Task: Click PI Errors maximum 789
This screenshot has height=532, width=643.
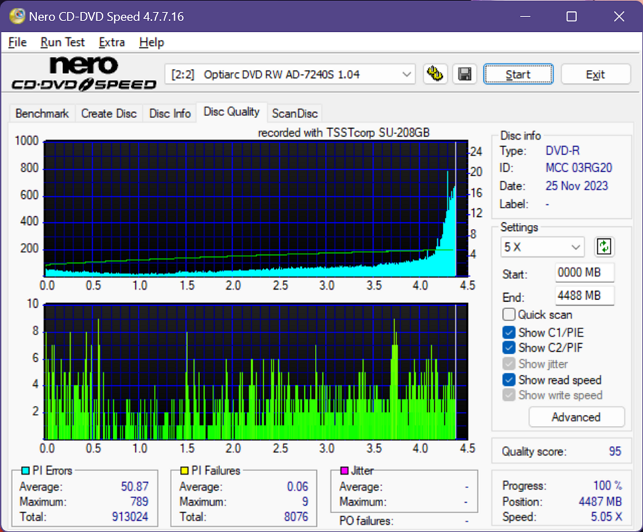Action: coord(139,501)
